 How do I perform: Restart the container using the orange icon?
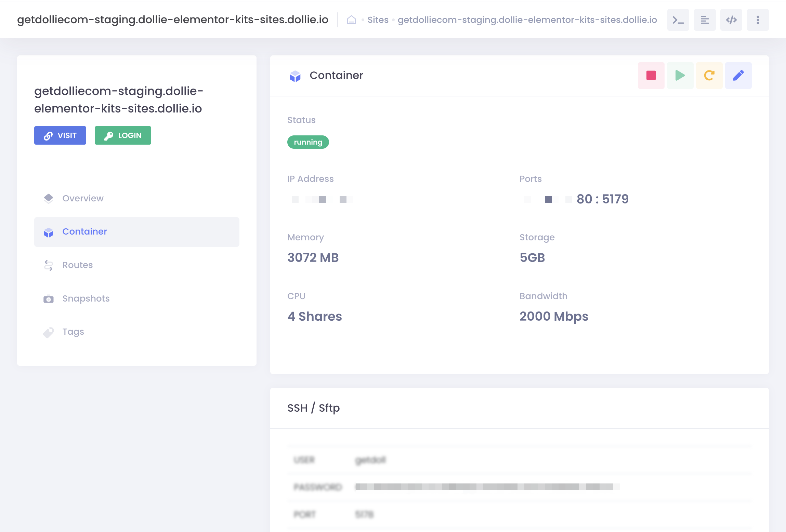coord(709,75)
